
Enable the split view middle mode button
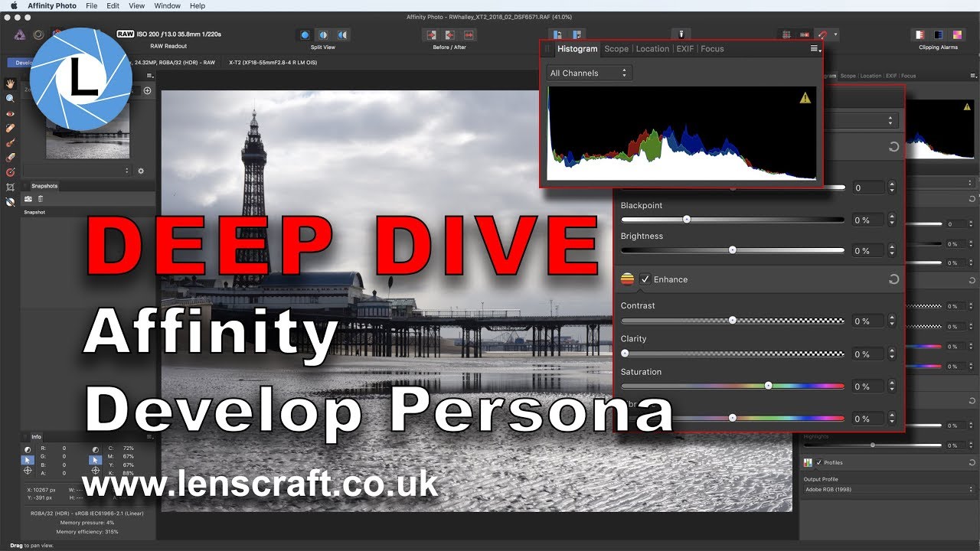(323, 34)
